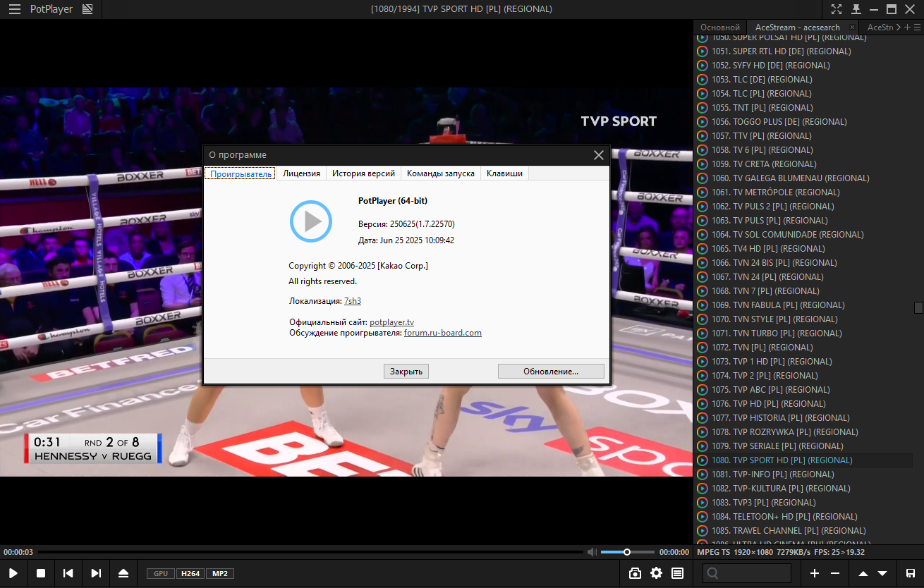Click play icon beside 1082. TVP-KULTURA
The width and height of the screenshot is (924, 588).
[x=703, y=489]
